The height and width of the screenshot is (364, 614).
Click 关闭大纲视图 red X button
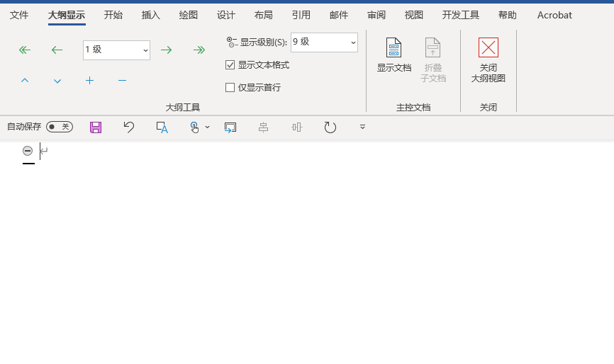tap(489, 59)
